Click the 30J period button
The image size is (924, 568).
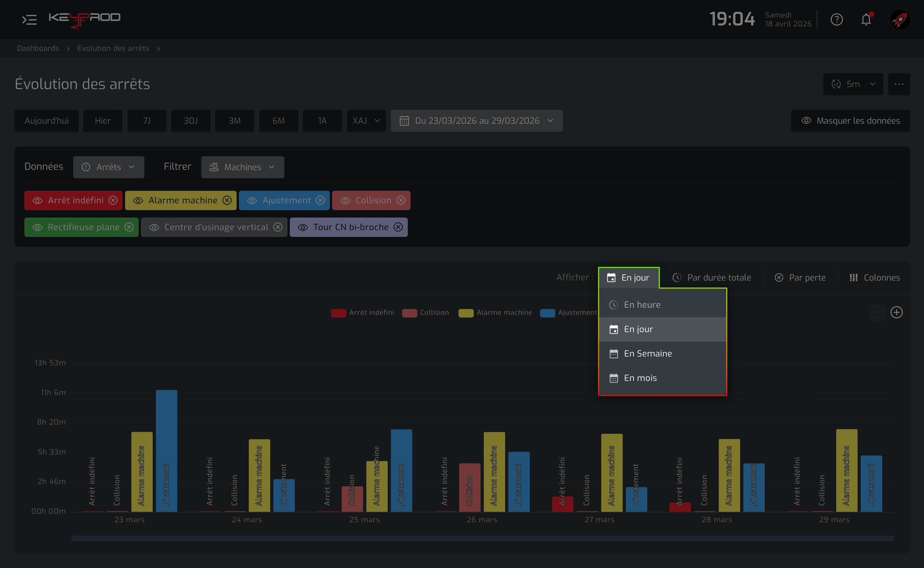pos(190,121)
